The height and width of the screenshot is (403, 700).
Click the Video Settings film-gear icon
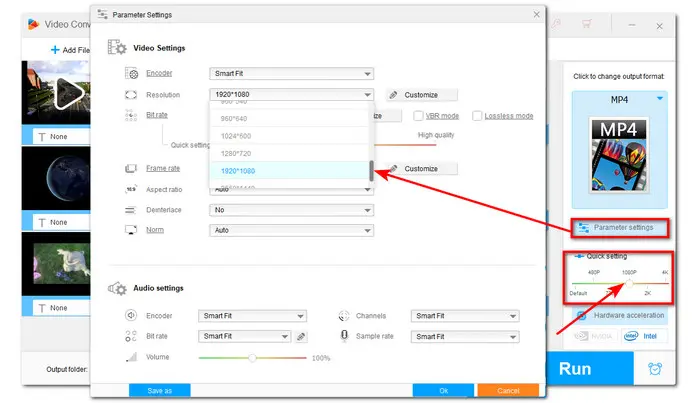pos(117,47)
